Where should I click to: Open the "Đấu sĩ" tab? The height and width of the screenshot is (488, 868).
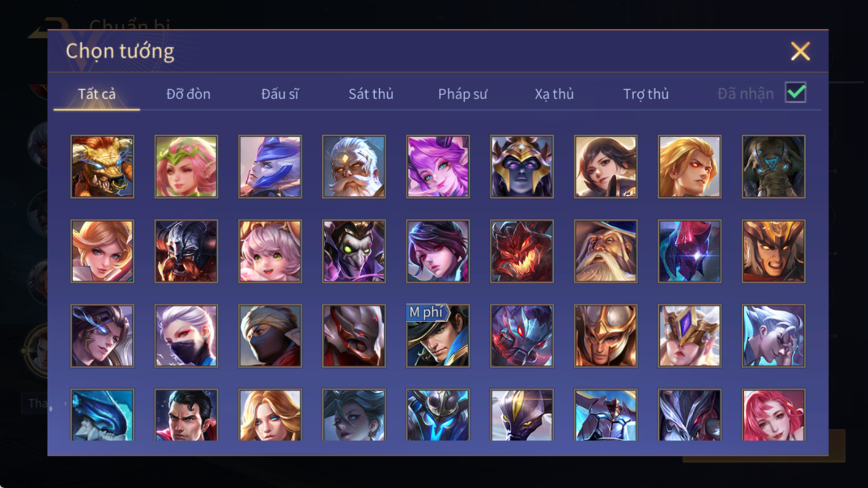click(280, 94)
